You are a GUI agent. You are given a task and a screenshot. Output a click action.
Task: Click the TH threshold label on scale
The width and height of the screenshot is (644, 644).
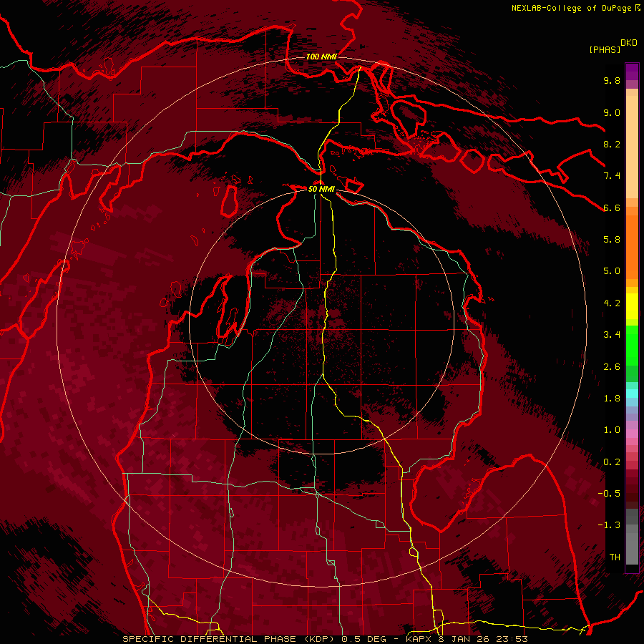[x=615, y=557]
